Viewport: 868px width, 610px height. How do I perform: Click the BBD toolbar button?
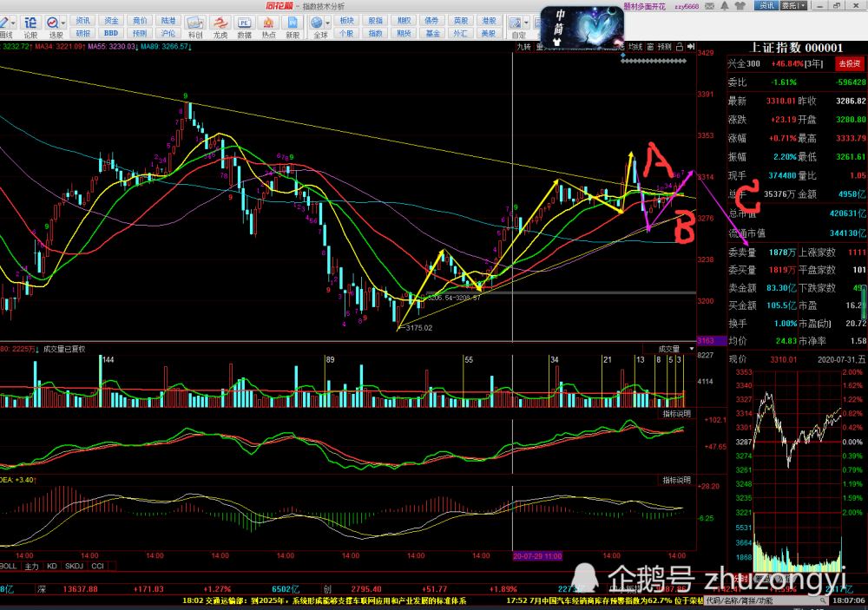pyautogui.click(x=111, y=33)
